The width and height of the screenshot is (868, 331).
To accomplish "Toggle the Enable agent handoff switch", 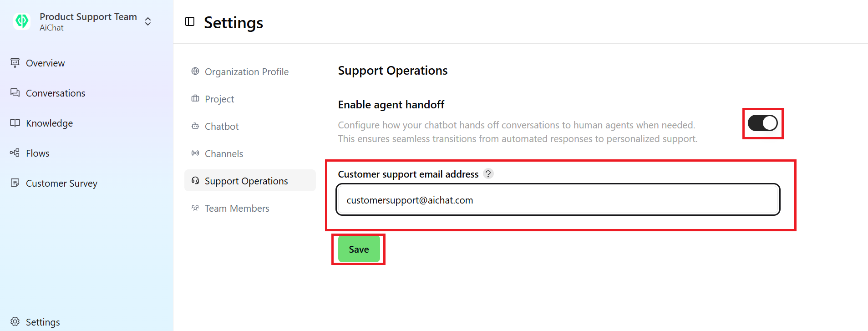I will (x=762, y=122).
